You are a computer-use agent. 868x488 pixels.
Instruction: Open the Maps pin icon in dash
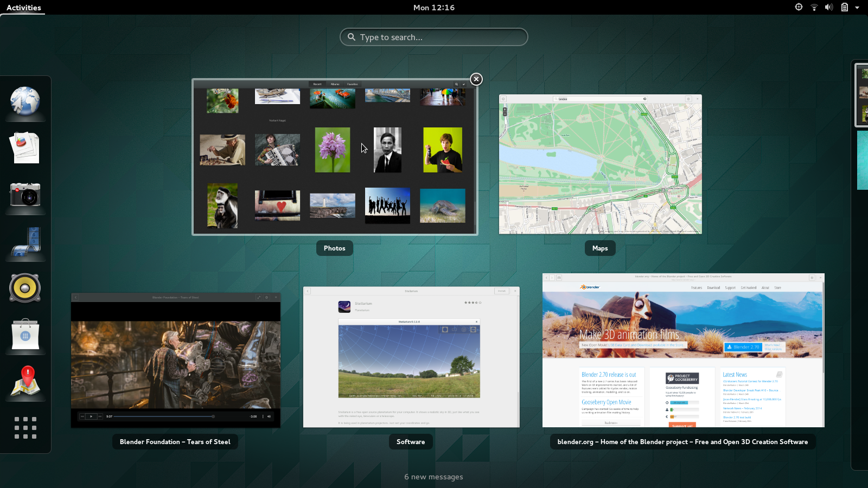pyautogui.click(x=26, y=381)
